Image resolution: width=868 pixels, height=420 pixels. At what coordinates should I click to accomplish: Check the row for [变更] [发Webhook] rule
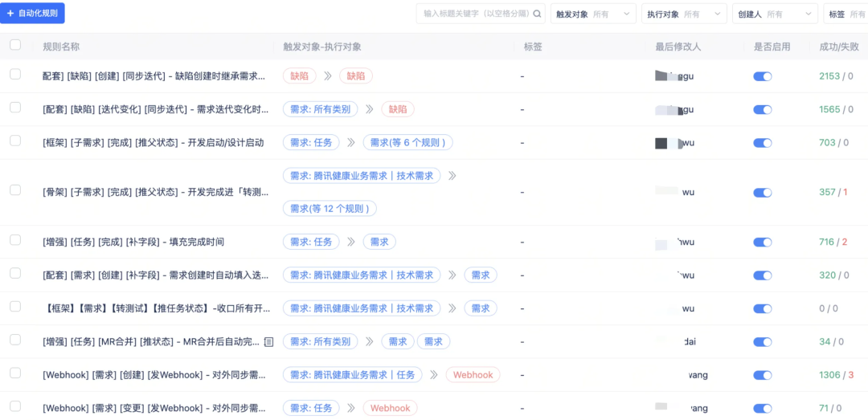click(15, 406)
